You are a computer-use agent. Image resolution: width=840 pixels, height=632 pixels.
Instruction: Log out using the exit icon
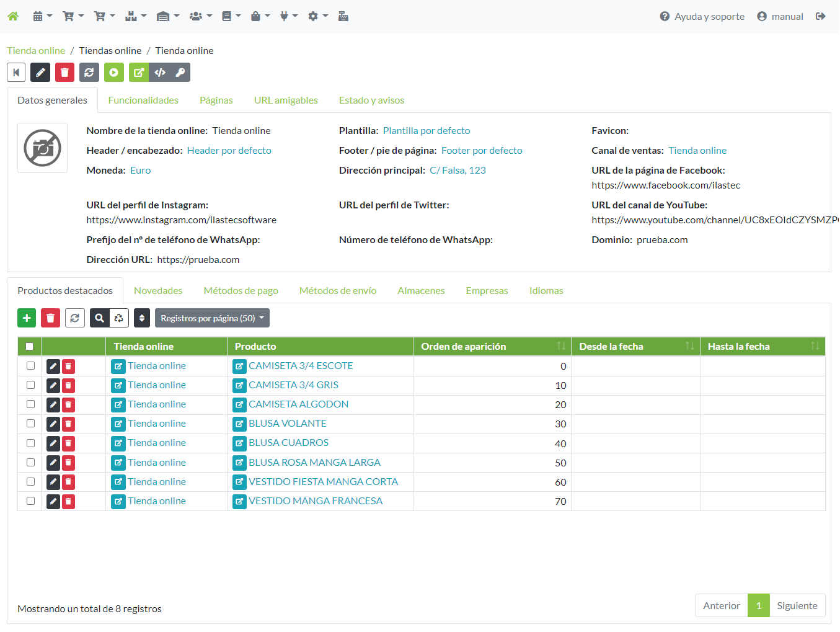tap(821, 16)
